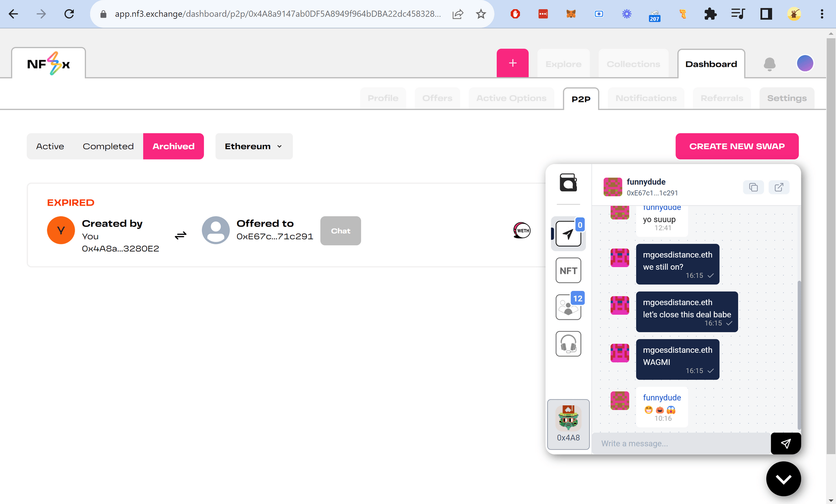Select the Archived swaps filter
Viewport: 836px width, 504px height.
tap(173, 146)
